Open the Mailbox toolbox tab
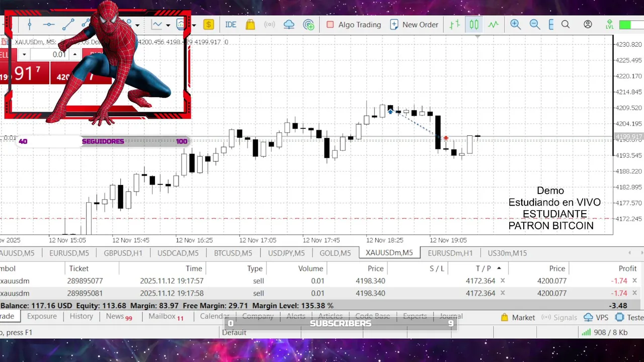 (x=166, y=316)
